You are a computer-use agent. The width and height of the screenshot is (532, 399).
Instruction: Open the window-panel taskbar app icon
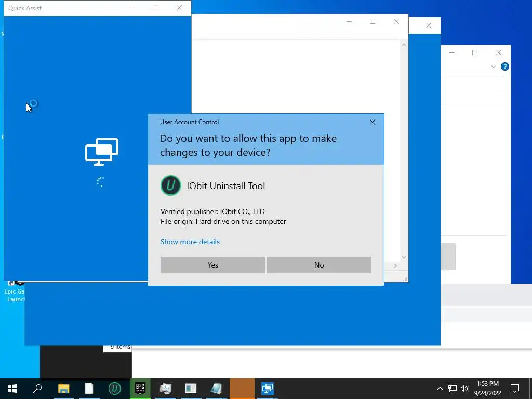191,389
